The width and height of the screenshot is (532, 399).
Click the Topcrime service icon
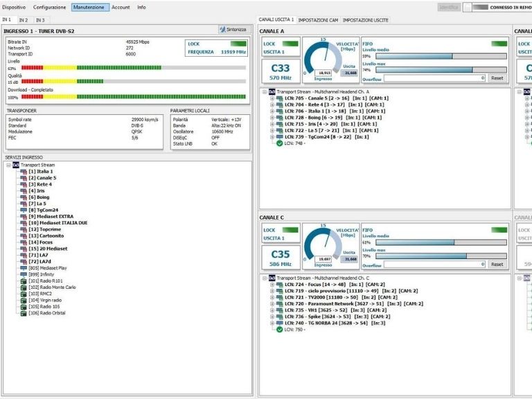pos(24,230)
